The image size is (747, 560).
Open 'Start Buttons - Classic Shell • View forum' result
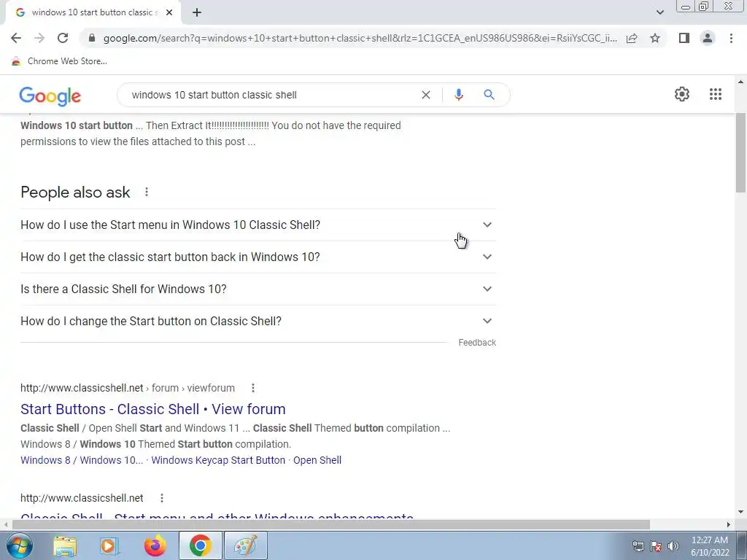coord(153,409)
